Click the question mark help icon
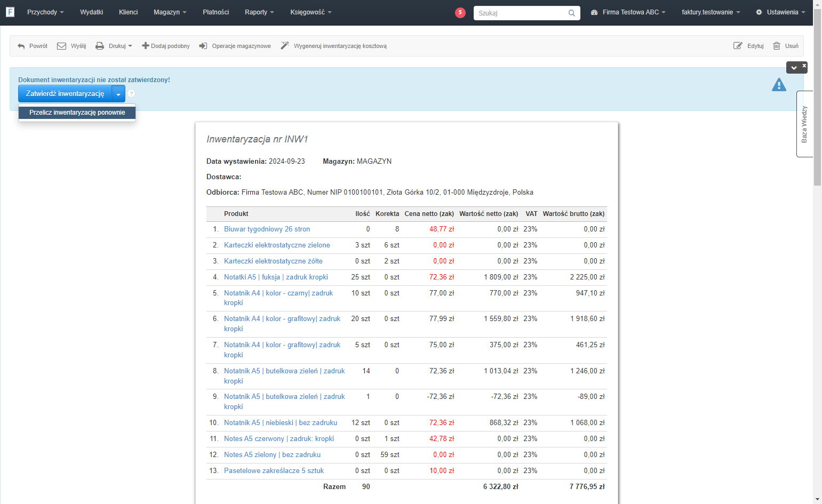This screenshot has width=822, height=504. 131,94
